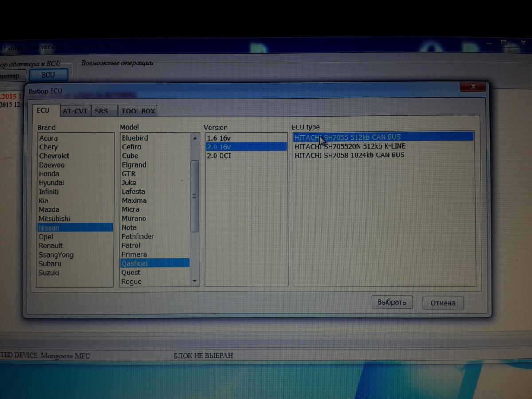Select Chevrolet brand
The image size is (532, 399).
75,156
